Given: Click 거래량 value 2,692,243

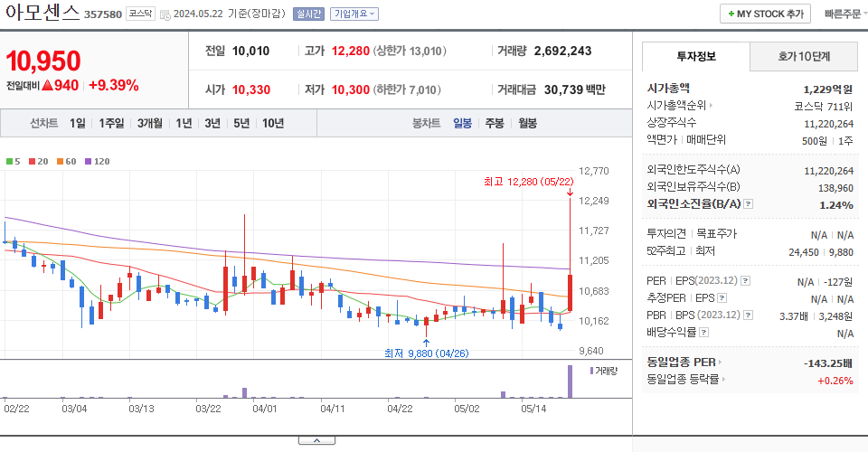Looking at the screenshot, I should point(562,51).
